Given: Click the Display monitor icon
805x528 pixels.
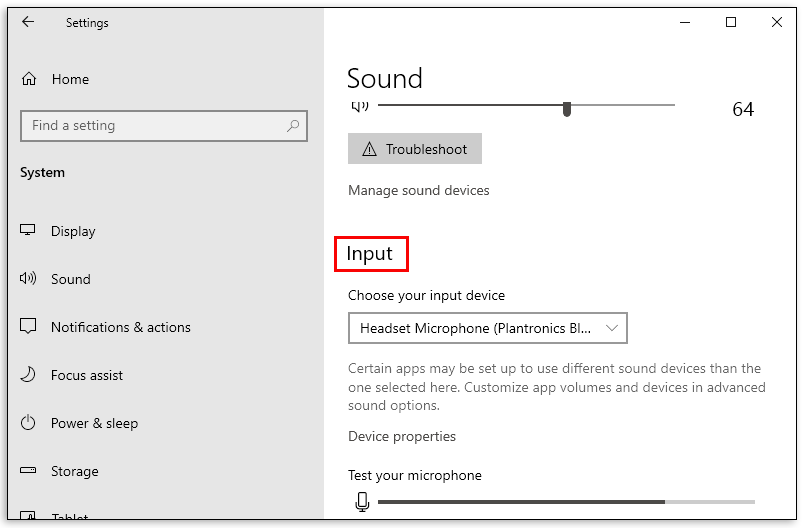Looking at the screenshot, I should click(x=29, y=231).
